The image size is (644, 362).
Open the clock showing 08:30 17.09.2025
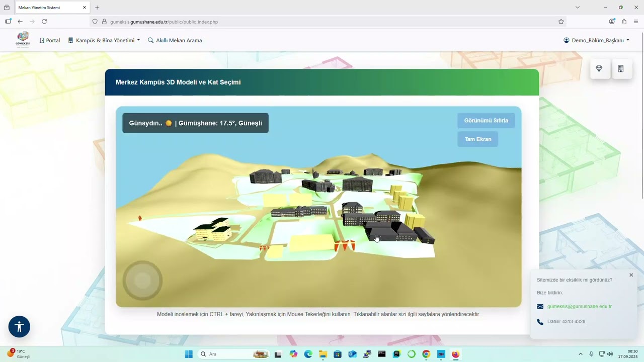pos(628,354)
